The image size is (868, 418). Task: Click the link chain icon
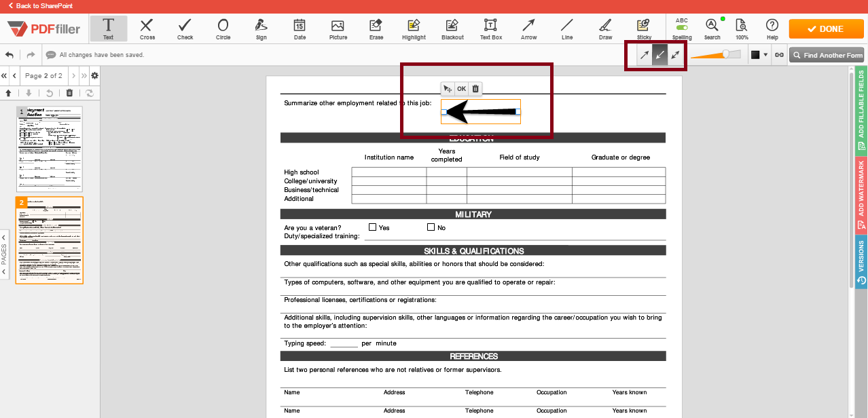780,55
